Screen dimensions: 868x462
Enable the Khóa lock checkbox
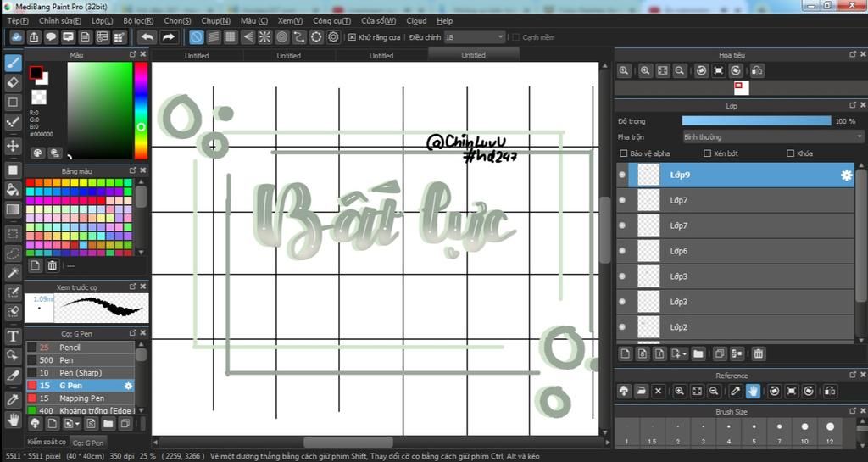791,153
